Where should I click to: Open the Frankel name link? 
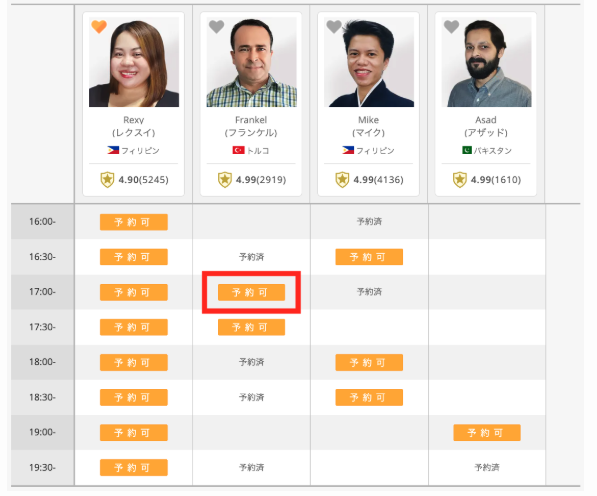251,120
